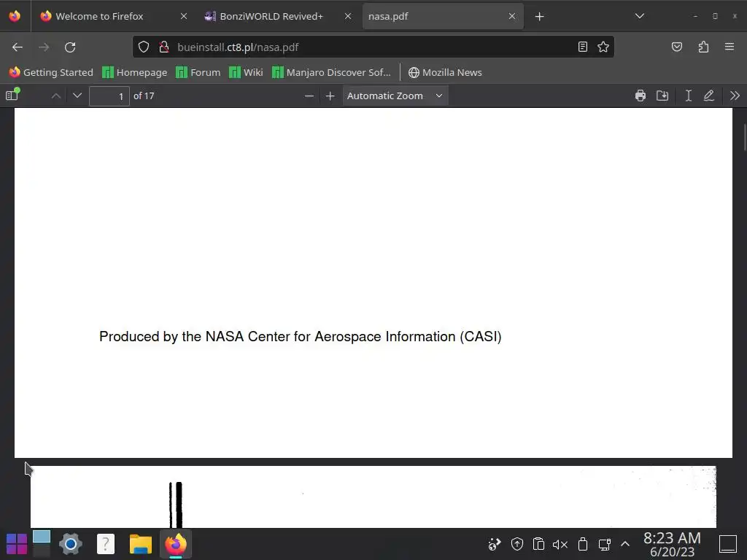Viewport: 747px width, 560px height.
Task: Save page to Pocket
Action: 676,47
